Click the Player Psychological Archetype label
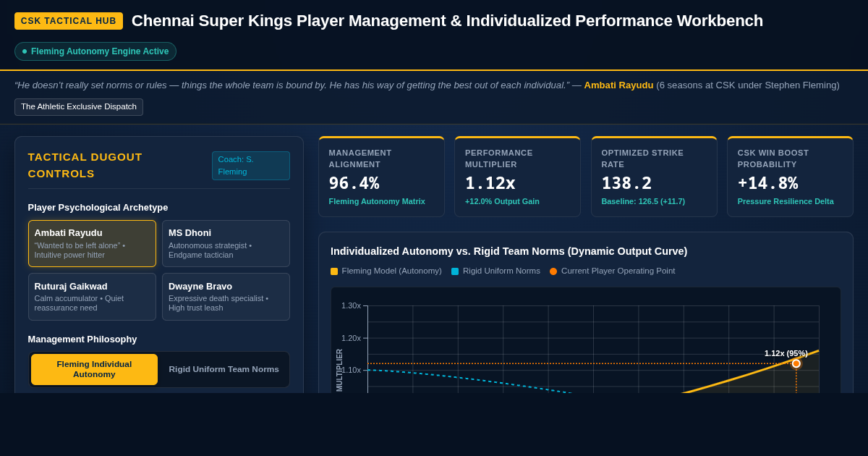Viewport: 868px width, 456px height. [98, 208]
